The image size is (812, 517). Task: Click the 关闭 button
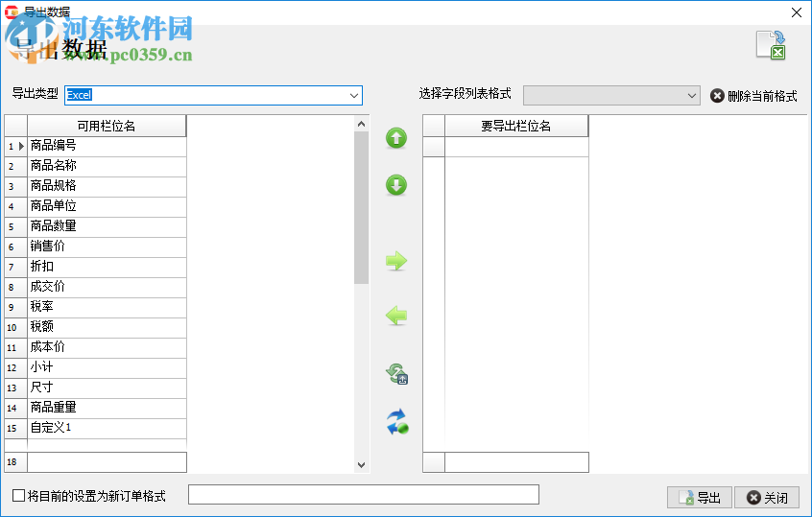coord(767,497)
